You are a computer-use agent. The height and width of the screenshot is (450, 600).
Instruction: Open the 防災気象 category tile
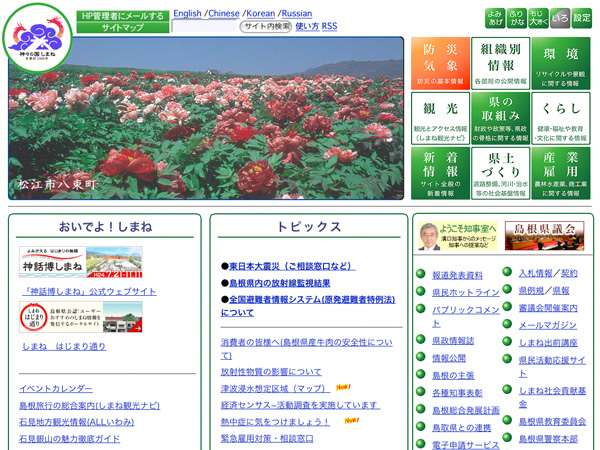pyautogui.click(x=439, y=63)
